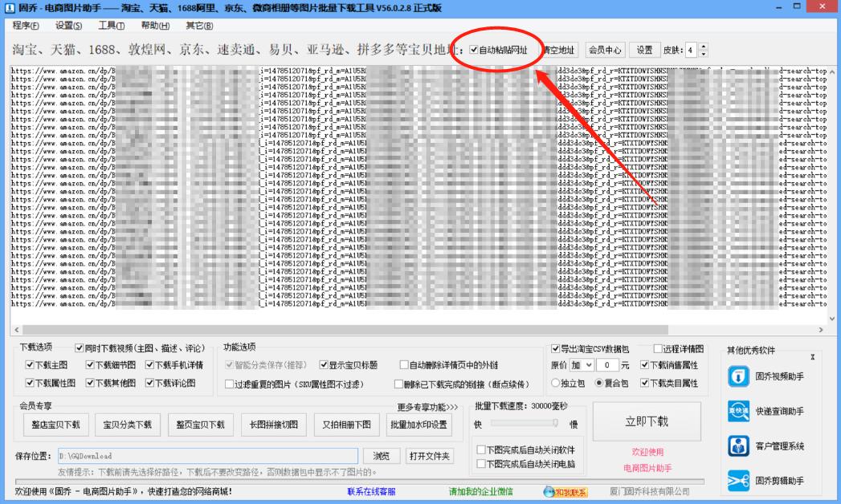
Task: Click the application icon in the title bar
Action: 8,7
